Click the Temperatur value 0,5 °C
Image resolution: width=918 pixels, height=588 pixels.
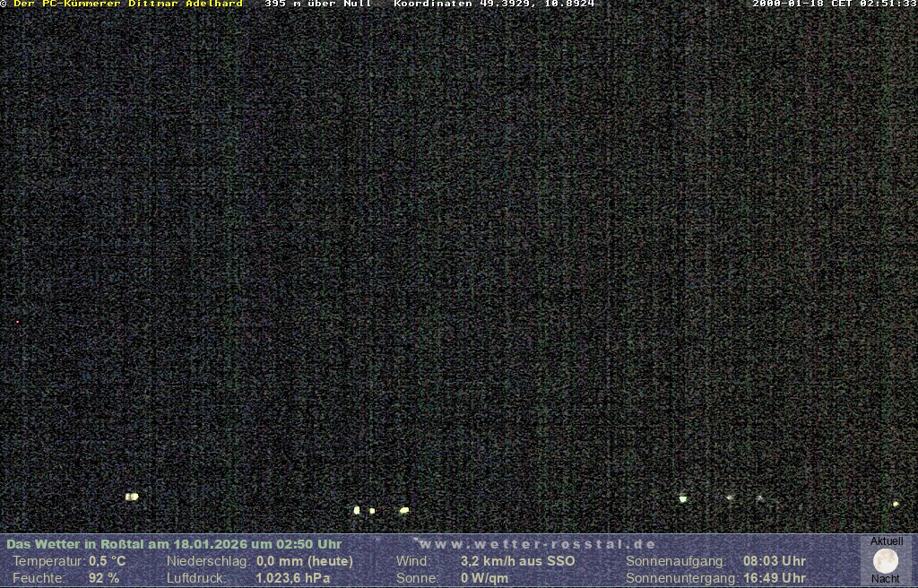click(108, 561)
